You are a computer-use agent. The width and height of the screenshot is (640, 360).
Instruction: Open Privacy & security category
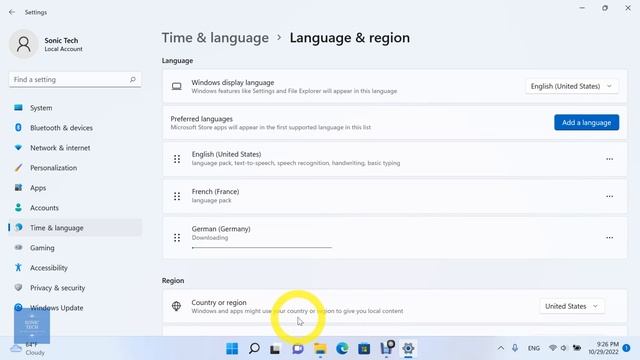(75, 288)
